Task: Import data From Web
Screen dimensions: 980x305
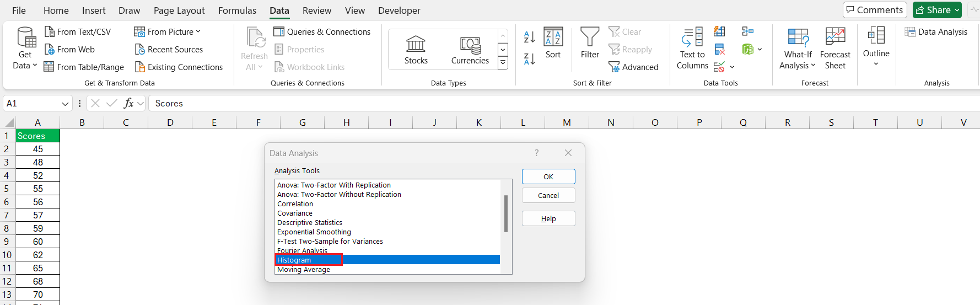Action: [69, 50]
